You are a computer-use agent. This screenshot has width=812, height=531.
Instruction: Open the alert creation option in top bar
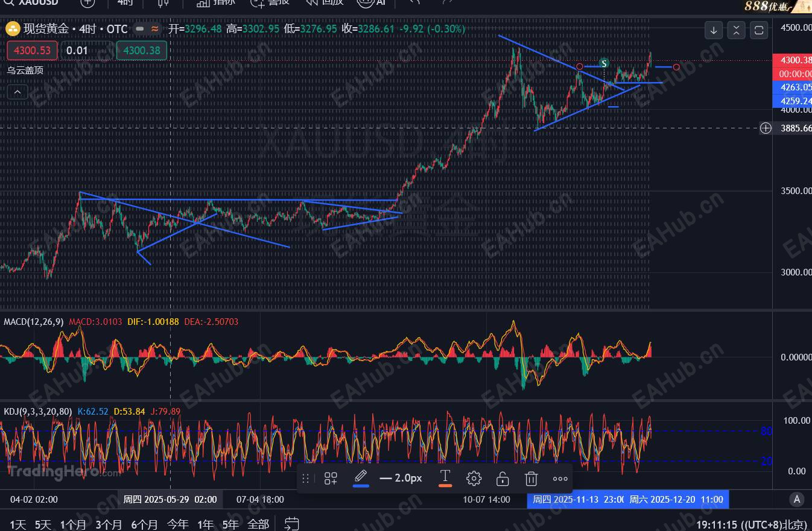tap(270, 2)
